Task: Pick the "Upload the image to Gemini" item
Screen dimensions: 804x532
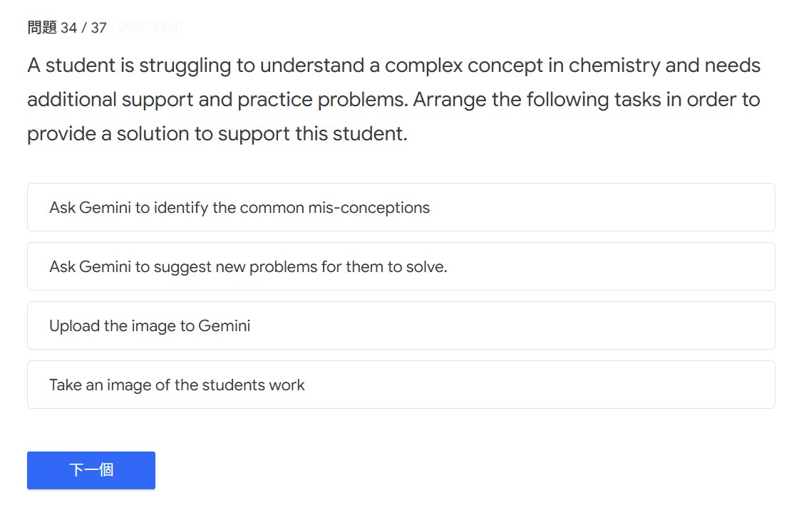Action: [150, 326]
